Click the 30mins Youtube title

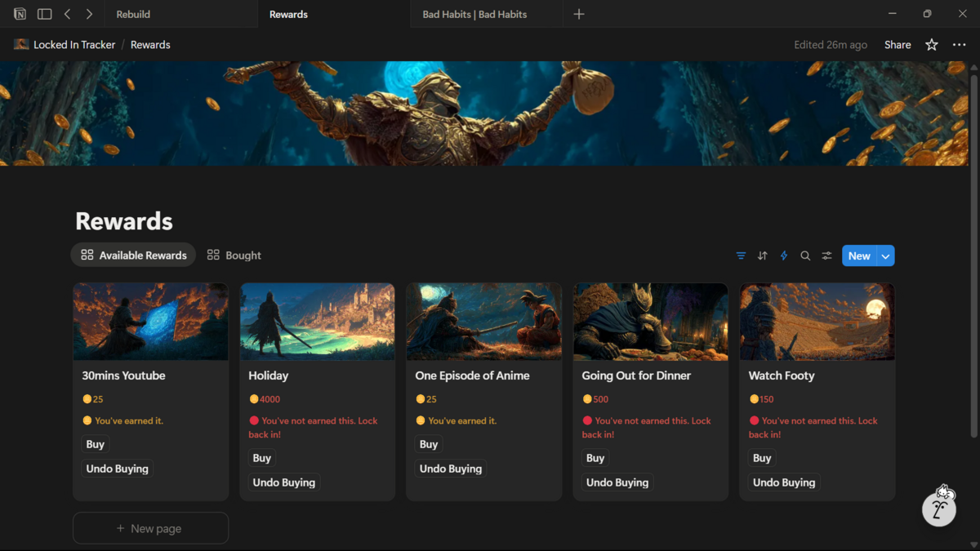(x=123, y=375)
